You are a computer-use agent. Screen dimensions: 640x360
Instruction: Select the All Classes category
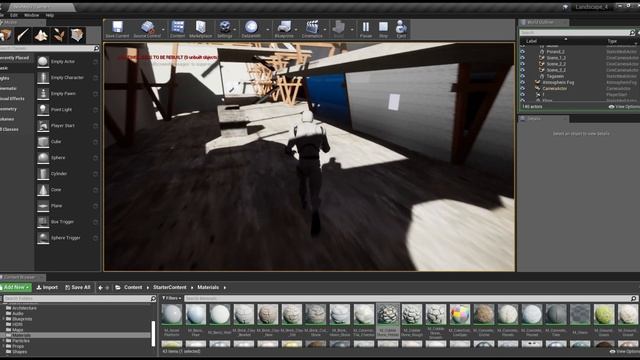pyautogui.click(x=9, y=129)
